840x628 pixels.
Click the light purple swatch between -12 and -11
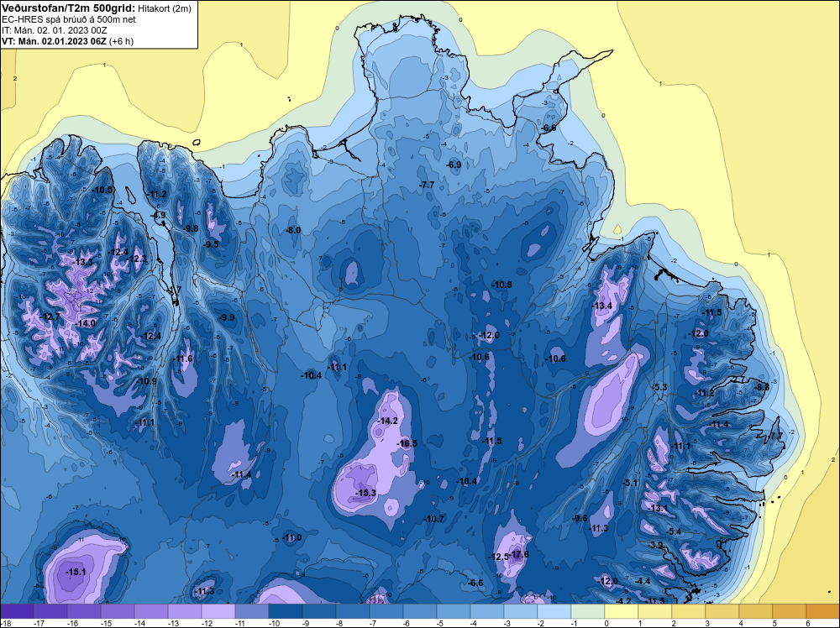[x=218, y=611]
